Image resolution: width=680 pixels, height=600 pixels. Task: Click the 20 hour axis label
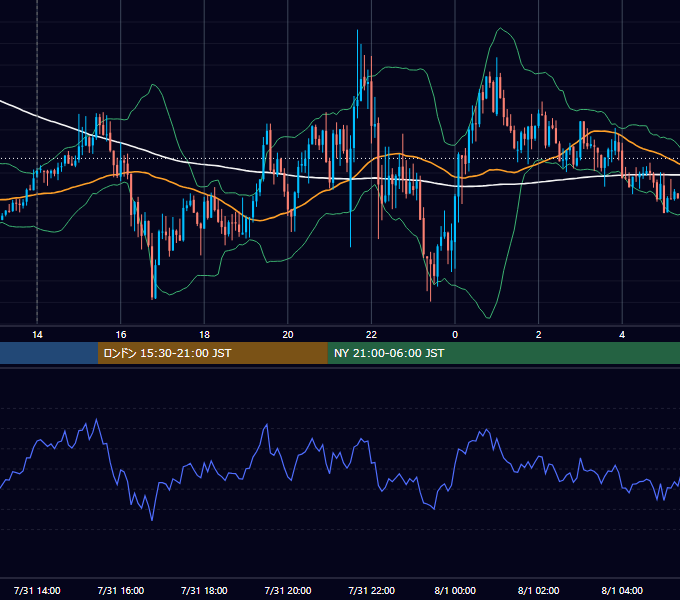288,335
